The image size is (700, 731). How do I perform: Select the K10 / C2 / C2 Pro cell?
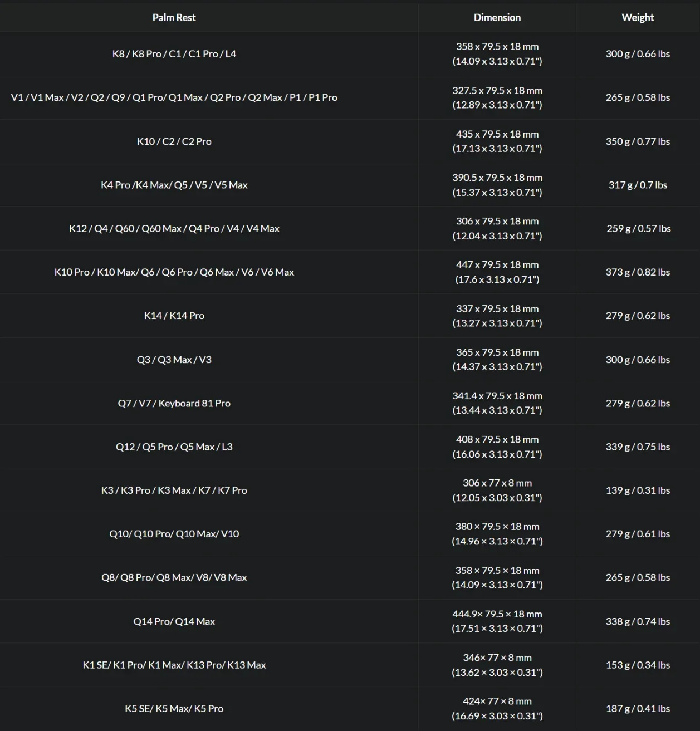[174, 141]
